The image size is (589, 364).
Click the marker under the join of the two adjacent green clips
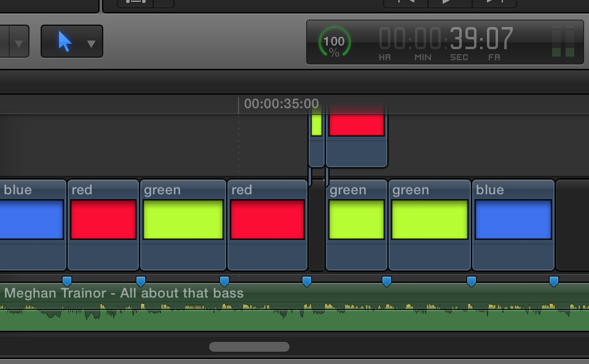387,282
